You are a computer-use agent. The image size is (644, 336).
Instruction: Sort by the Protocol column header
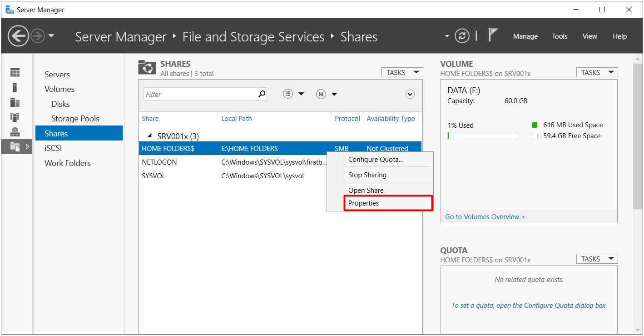tap(347, 119)
